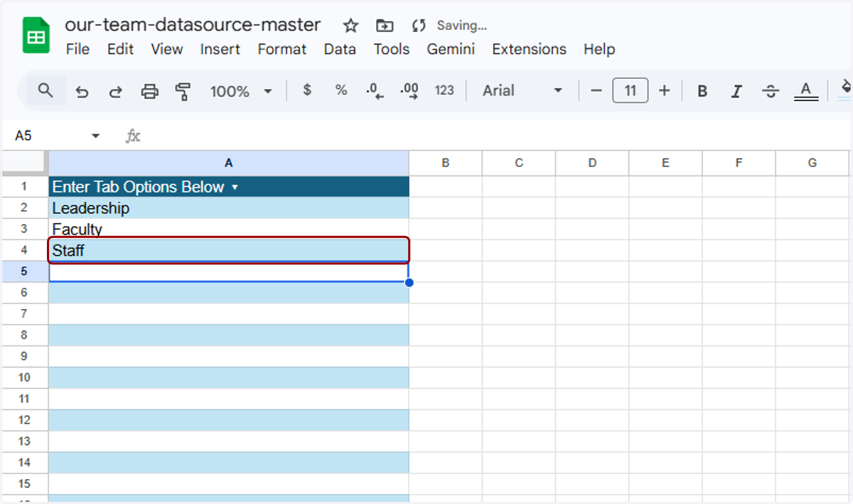Select column C header
This screenshot has height=504, width=853.
click(x=519, y=163)
